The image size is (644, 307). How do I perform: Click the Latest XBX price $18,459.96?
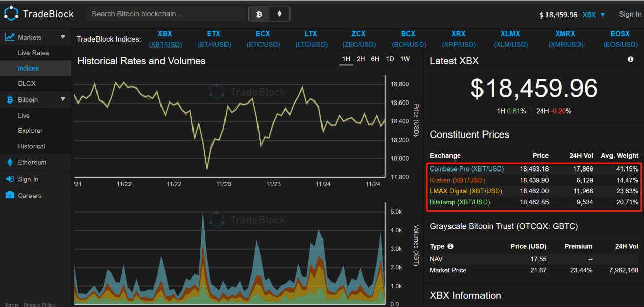pyautogui.click(x=534, y=88)
